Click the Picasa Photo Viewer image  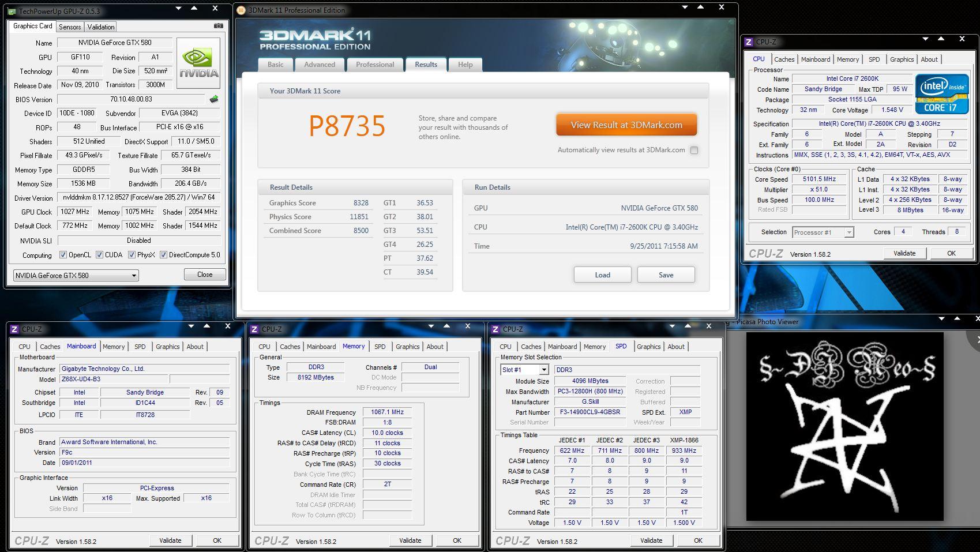(844, 426)
